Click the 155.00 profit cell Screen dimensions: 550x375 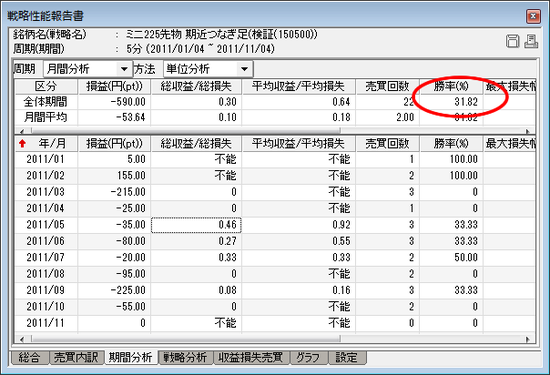pos(115,175)
